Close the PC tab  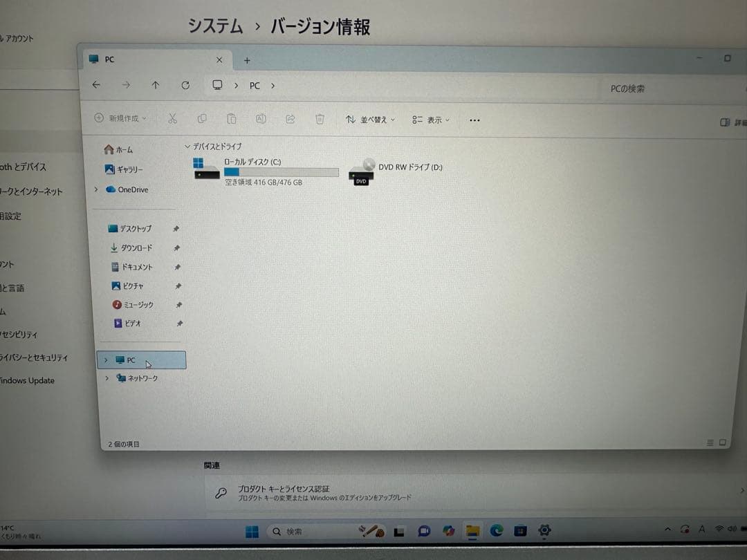(x=219, y=60)
